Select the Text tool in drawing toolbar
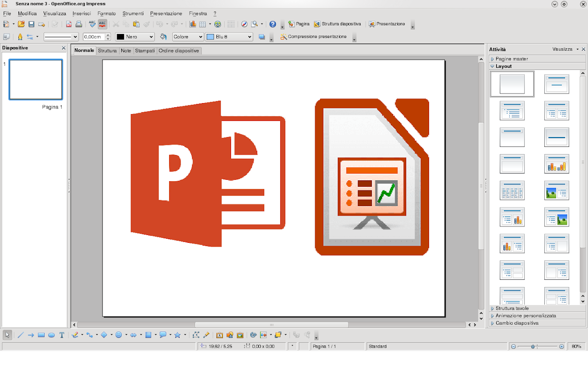This screenshot has width=588, height=368. tap(62, 335)
